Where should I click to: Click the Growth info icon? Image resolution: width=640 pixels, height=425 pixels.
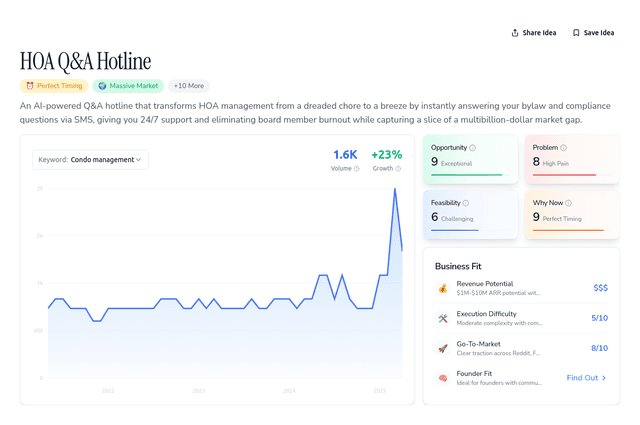397,169
